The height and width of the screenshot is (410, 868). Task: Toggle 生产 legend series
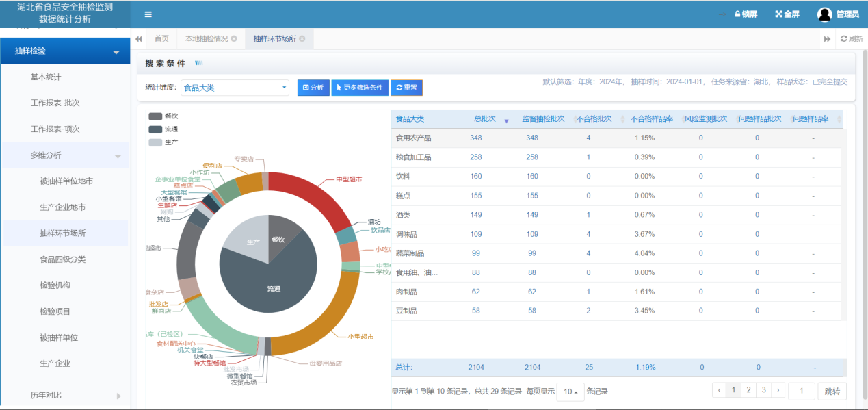(163, 142)
